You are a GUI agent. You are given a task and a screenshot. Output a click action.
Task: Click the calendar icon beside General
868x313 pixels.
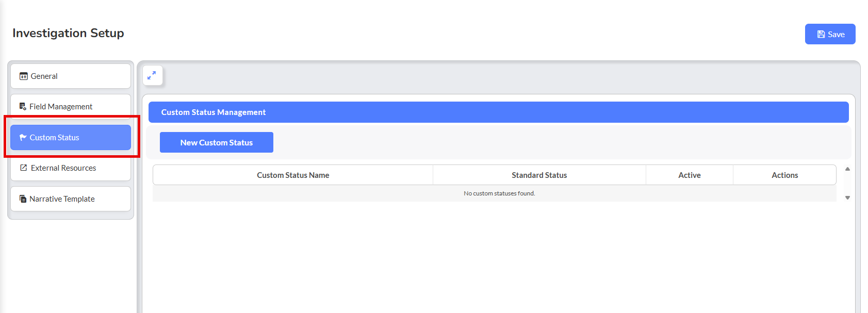coord(23,76)
